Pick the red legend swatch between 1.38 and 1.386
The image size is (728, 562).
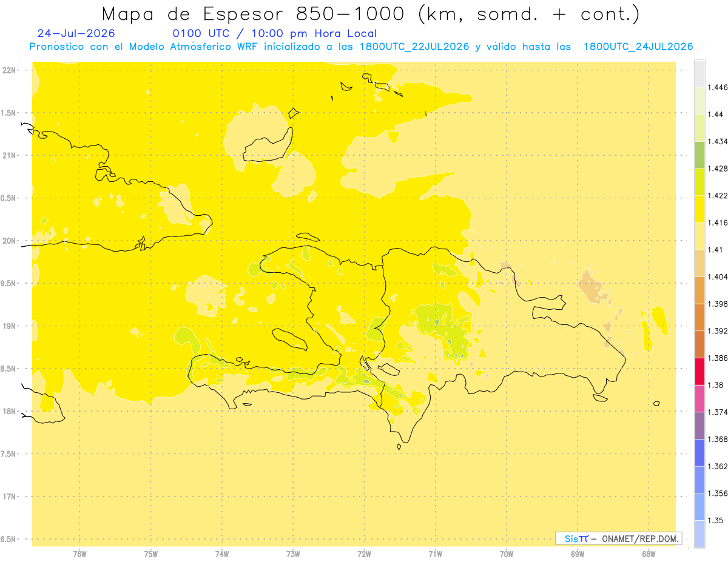click(699, 372)
